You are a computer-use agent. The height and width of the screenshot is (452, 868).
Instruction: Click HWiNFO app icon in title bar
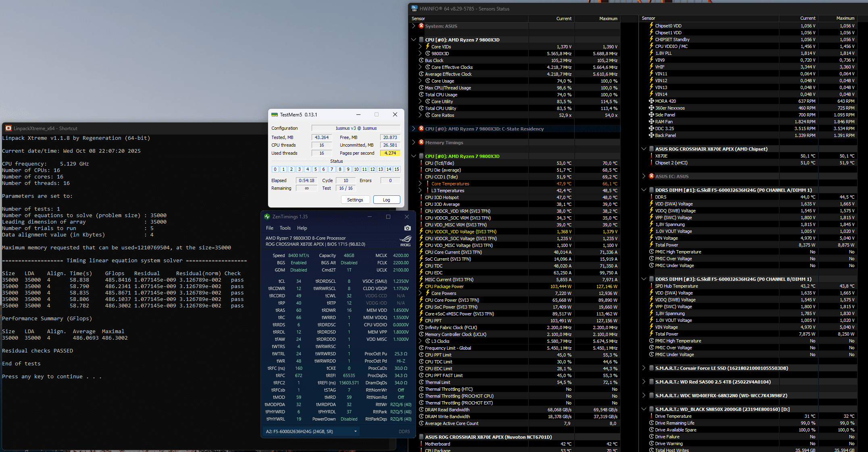pos(414,8)
